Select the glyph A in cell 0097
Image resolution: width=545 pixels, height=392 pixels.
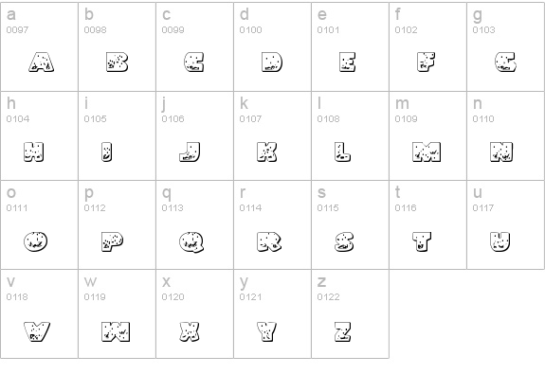click(x=42, y=62)
